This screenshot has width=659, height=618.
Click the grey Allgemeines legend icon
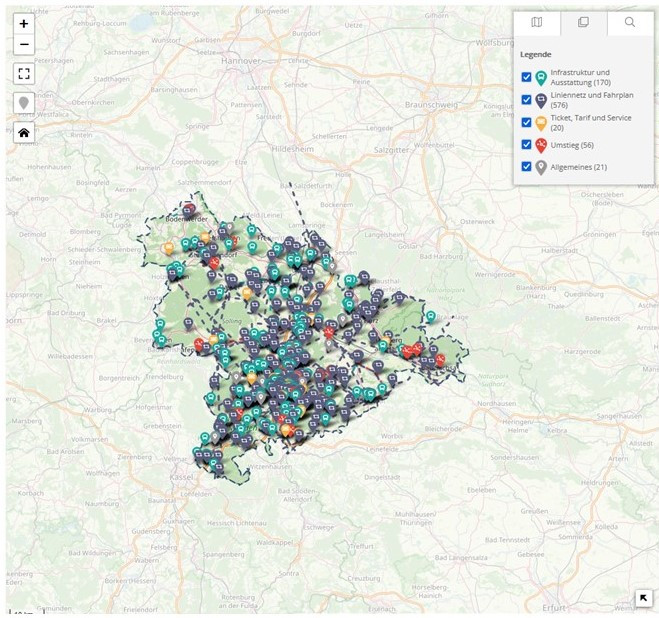(541, 168)
